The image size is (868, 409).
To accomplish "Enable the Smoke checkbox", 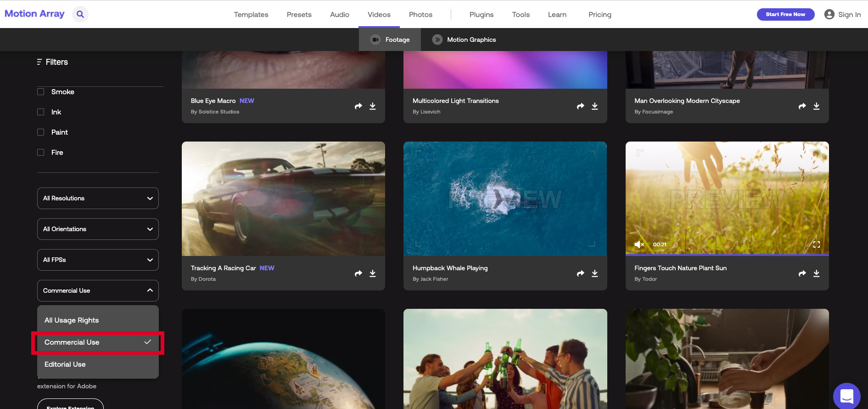I will (x=41, y=92).
